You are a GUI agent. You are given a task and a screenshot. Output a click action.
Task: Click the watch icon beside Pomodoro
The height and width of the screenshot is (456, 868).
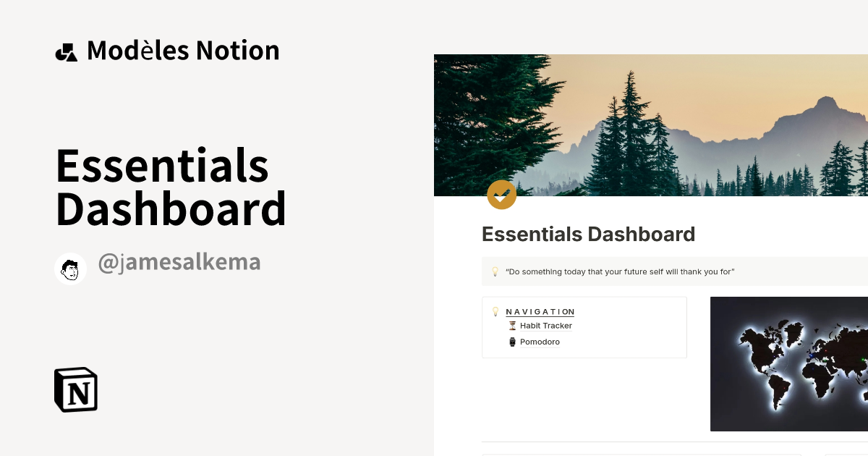[x=513, y=342]
